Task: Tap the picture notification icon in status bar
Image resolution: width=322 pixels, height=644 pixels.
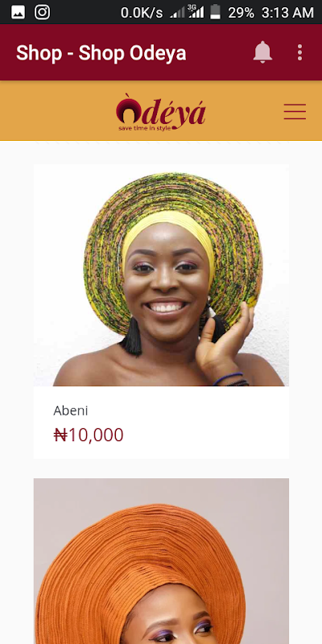Action: coord(18,12)
